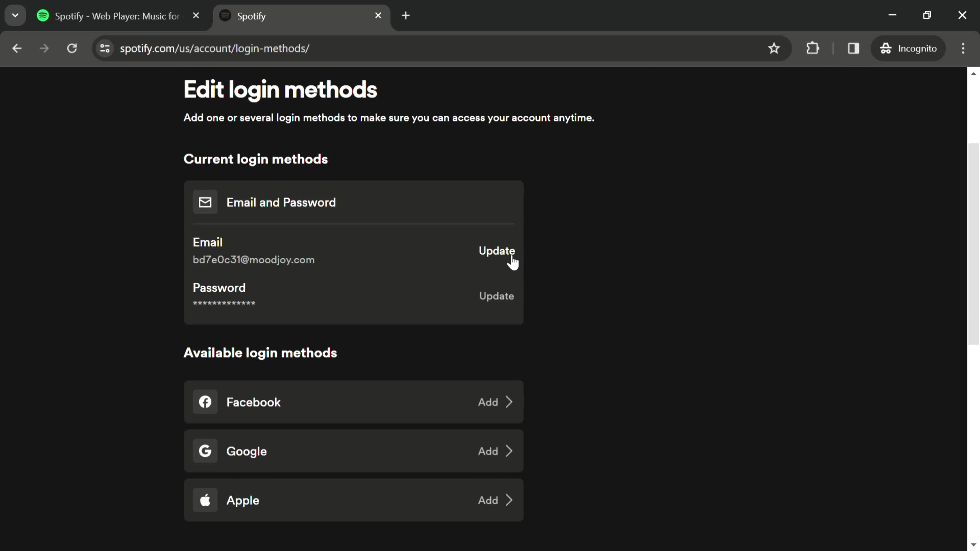
Task: Click the browser forward arrow
Action: pyautogui.click(x=44, y=48)
